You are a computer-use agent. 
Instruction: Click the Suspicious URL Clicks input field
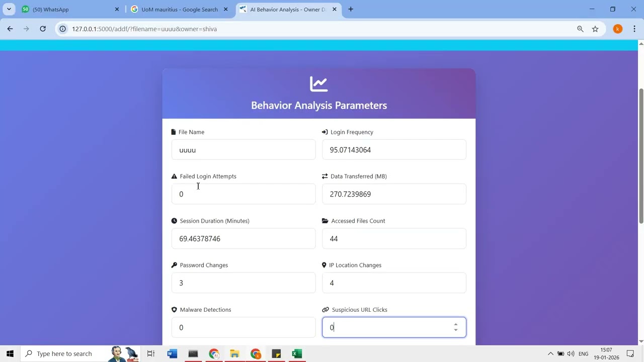coord(394,327)
